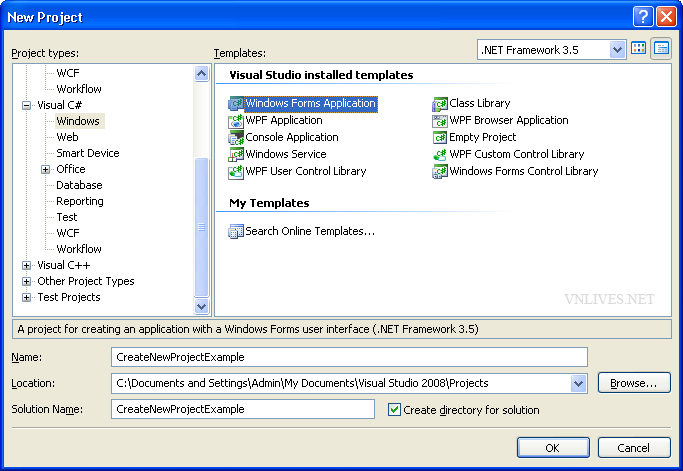Click the Search Online Templates icon

[236, 231]
